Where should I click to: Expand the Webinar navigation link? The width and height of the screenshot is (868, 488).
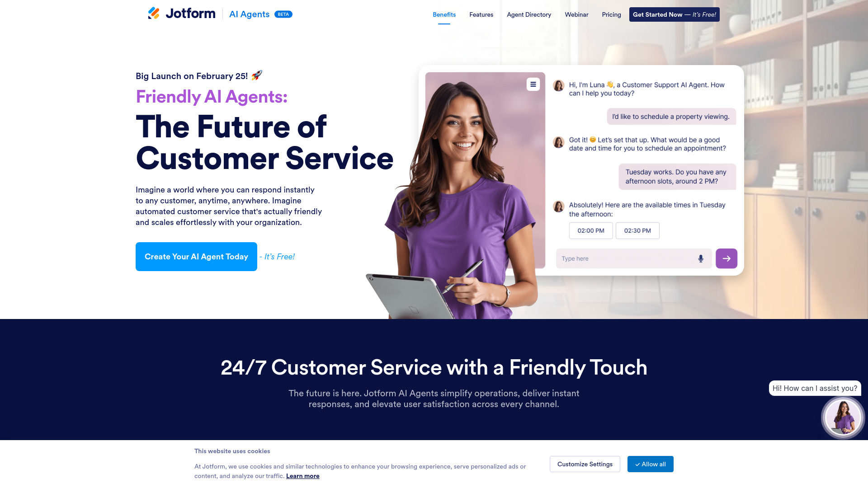point(576,14)
